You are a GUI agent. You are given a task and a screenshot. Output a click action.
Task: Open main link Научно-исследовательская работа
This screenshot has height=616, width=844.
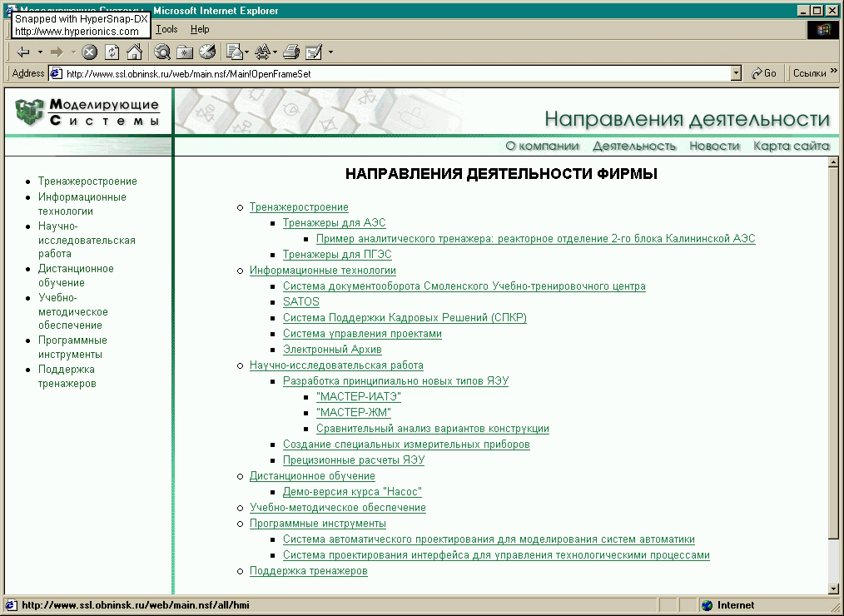pos(336,365)
